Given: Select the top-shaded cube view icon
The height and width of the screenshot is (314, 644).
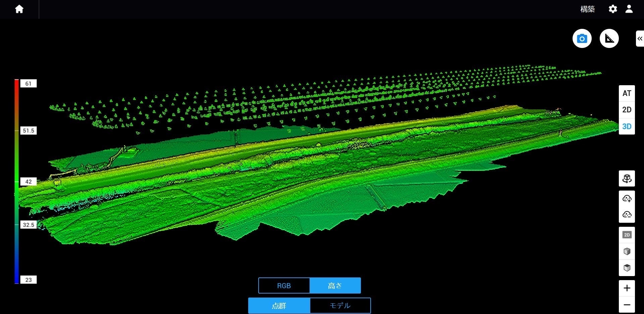Looking at the screenshot, I should [627, 268].
